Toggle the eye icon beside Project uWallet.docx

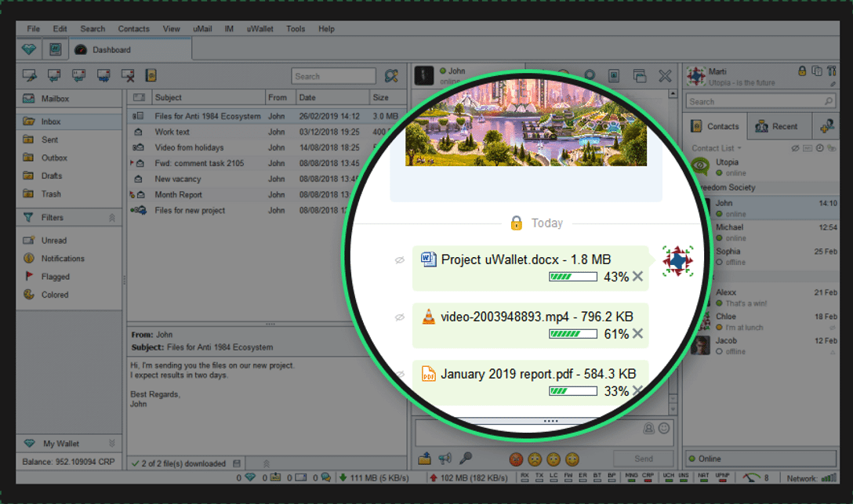pos(399,260)
